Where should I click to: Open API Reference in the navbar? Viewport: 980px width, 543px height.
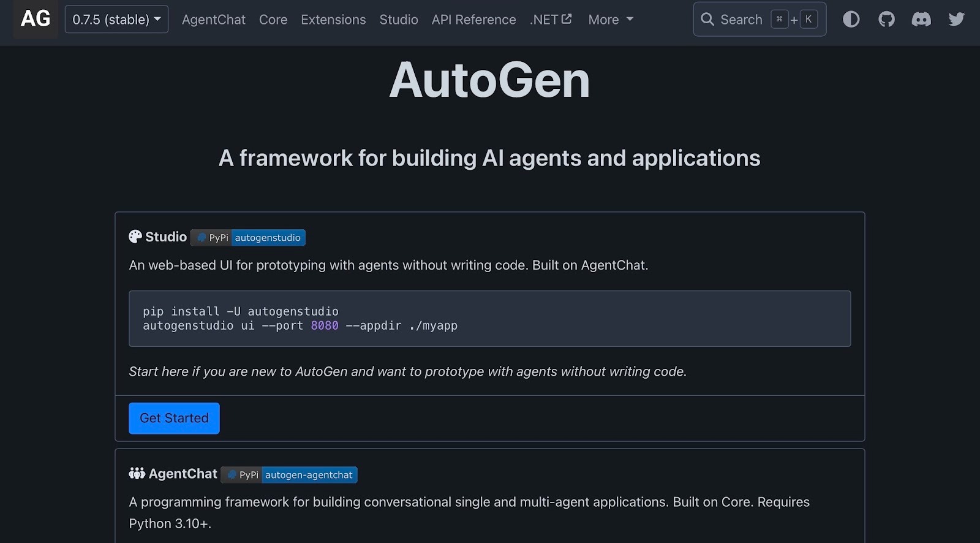point(473,20)
